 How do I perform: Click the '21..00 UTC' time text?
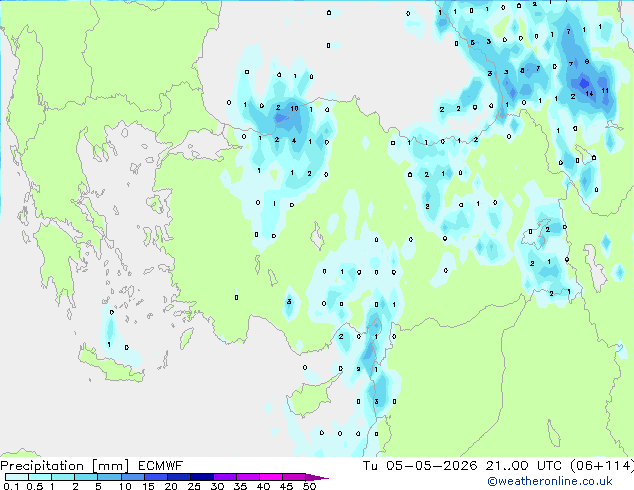click(x=524, y=466)
